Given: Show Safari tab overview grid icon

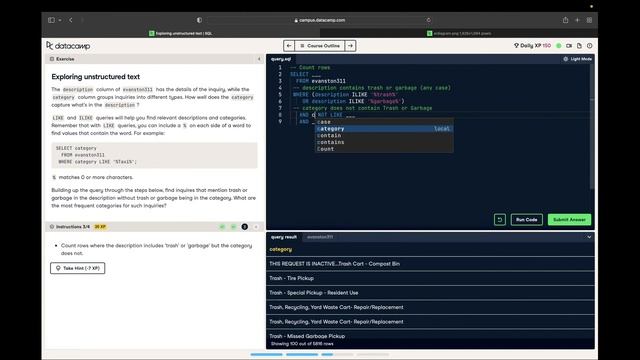Looking at the screenshot, I should point(589,20).
